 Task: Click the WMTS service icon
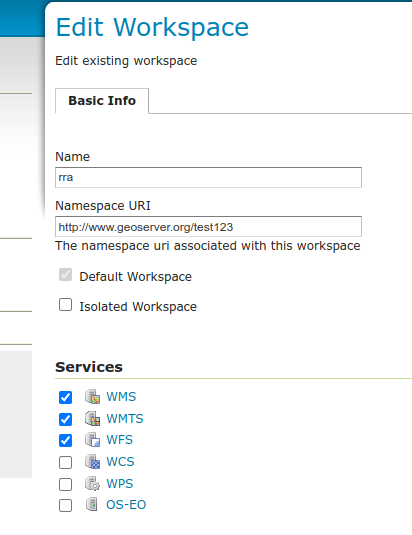92,419
